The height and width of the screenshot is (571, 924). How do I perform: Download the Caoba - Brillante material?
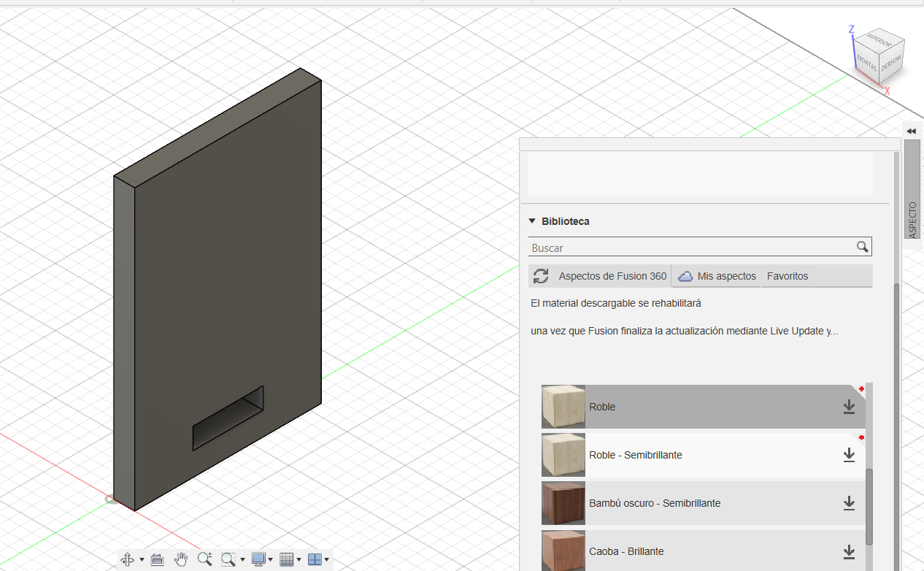coord(849,551)
